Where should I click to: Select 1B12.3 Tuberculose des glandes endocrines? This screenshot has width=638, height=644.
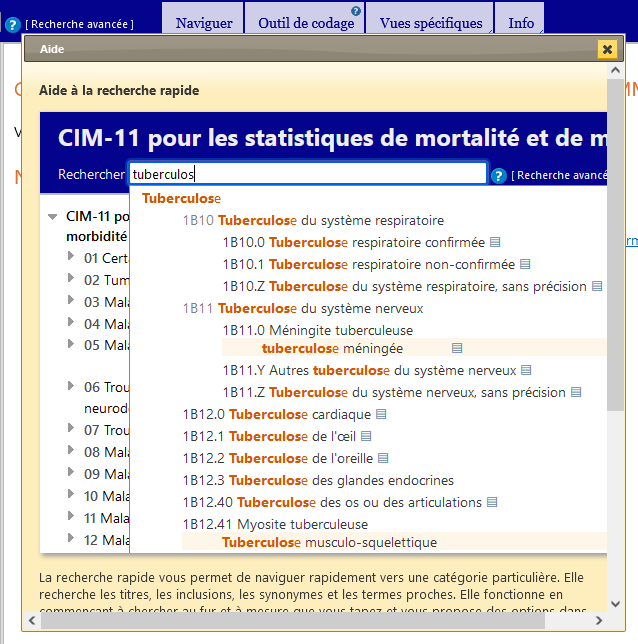tap(318, 481)
